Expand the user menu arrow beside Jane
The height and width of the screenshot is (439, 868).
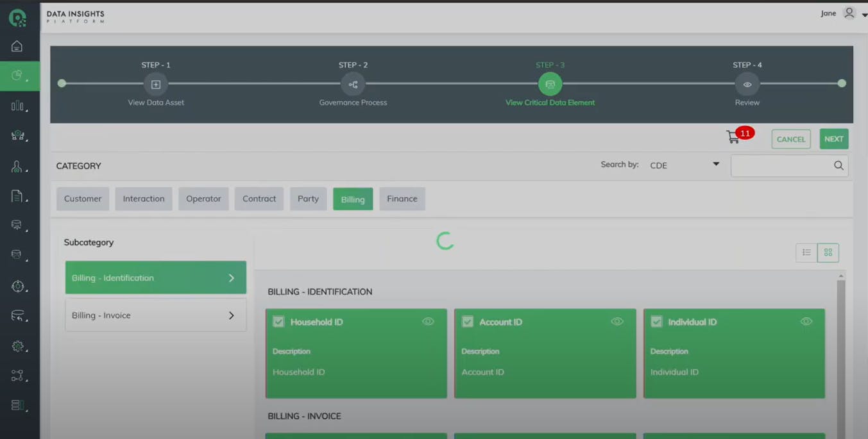864,15
